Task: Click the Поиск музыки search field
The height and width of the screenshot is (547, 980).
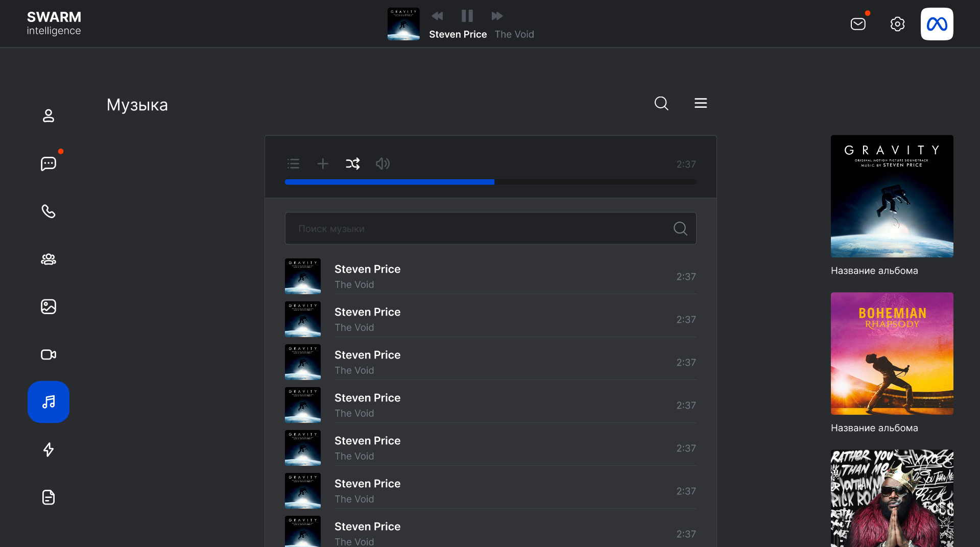Action: click(x=480, y=228)
